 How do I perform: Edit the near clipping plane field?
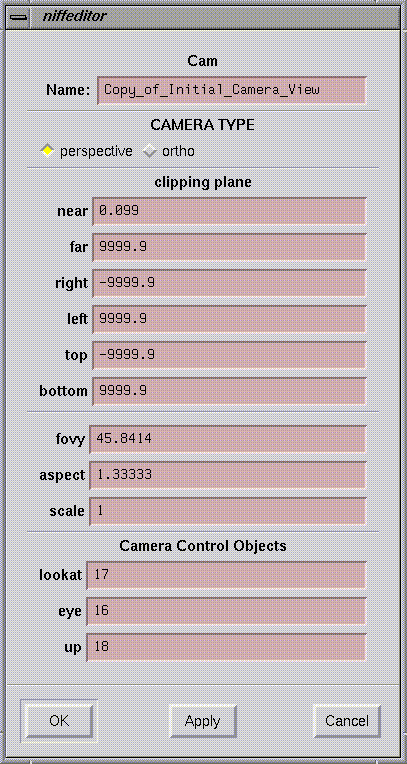point(229,211)
